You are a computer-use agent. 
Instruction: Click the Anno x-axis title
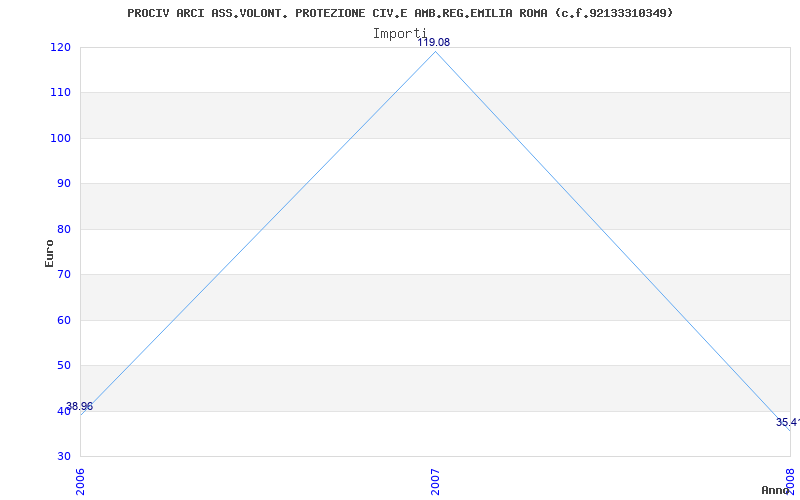pyautogui.click(x=776, y=490)
